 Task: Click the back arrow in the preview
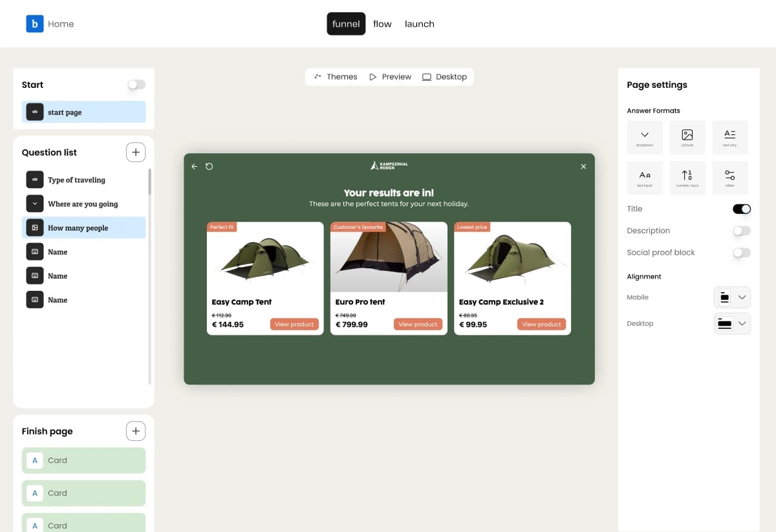coord(195,167)
